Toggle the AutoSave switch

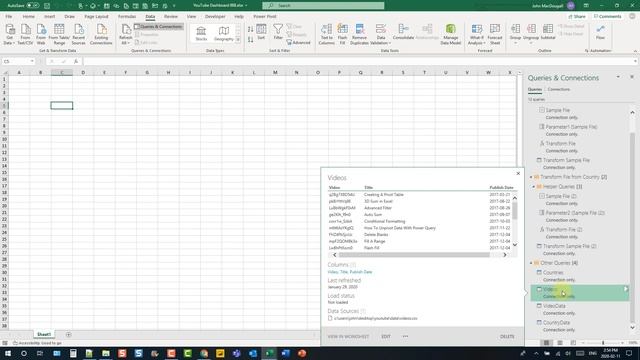coord(33,6)
